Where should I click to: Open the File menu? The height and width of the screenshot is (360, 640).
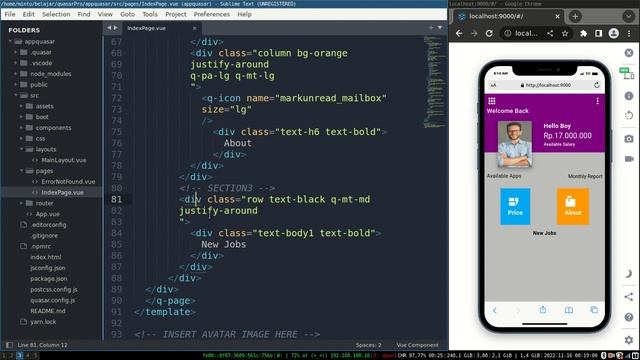[x=10, y=14]
